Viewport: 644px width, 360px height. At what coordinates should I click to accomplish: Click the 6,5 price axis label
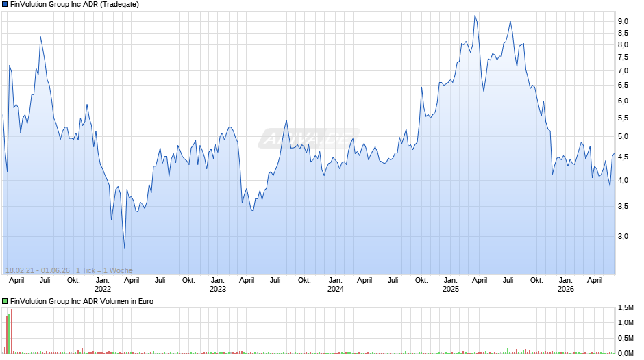click(x=623, y=86)
